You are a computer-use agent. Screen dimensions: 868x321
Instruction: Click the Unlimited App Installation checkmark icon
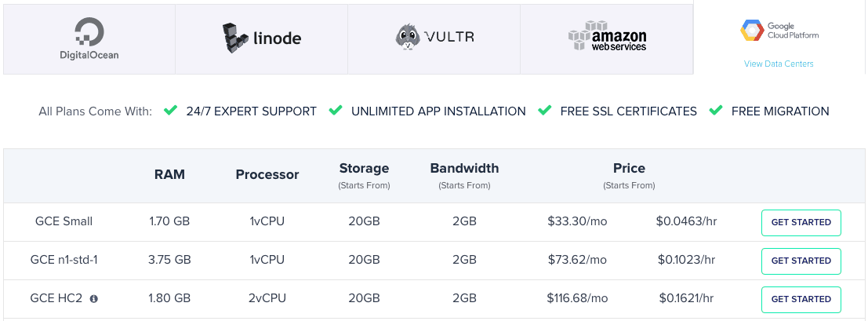pos(335,111)
